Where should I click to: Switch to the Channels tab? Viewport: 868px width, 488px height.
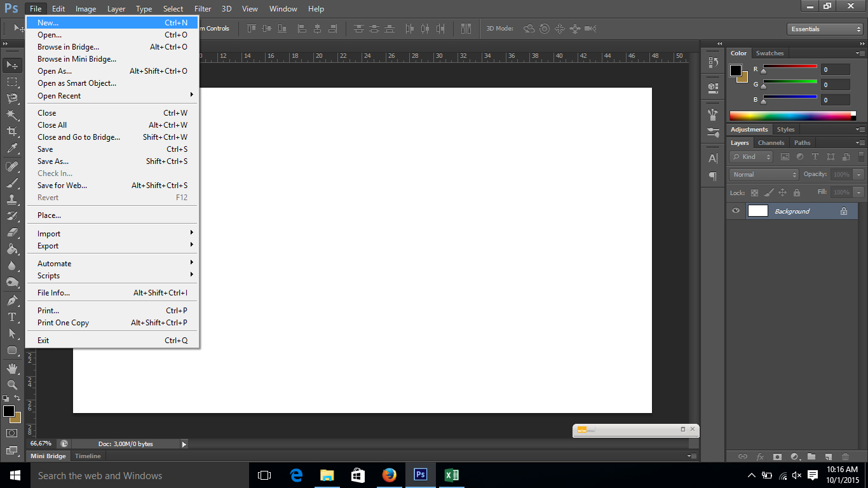click(x=771, y=142)
